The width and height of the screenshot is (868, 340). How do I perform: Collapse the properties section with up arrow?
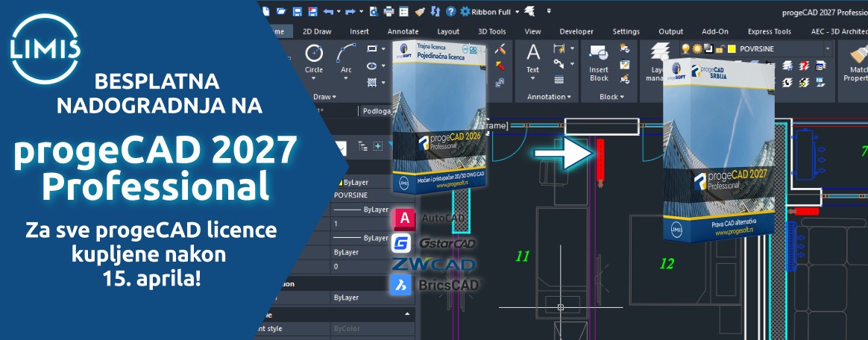pos(407,314)
